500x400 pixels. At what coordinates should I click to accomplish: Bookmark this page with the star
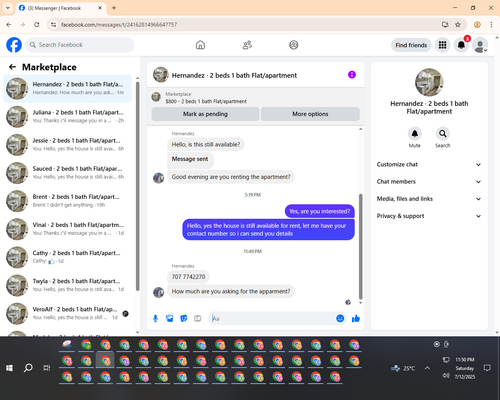[x=458, y=25]
